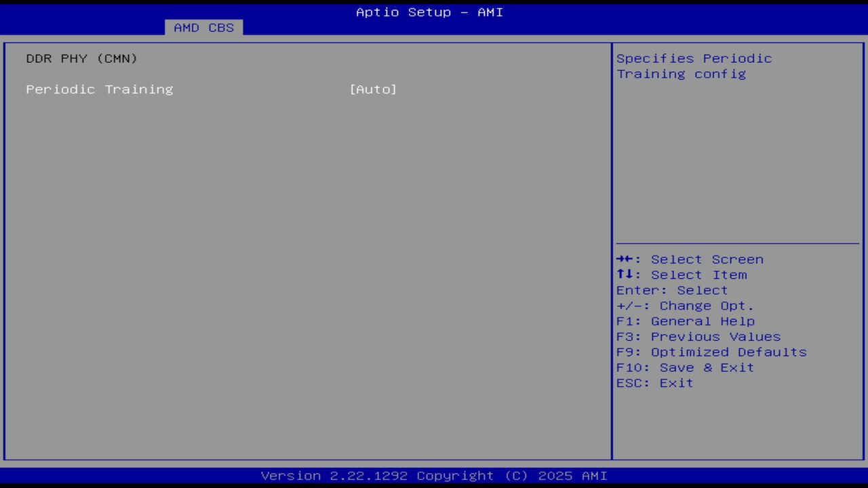Screen dimensions: 868x488
Task: Click the 'F10: Save & Exit' hint
Action: click(686, 368)
